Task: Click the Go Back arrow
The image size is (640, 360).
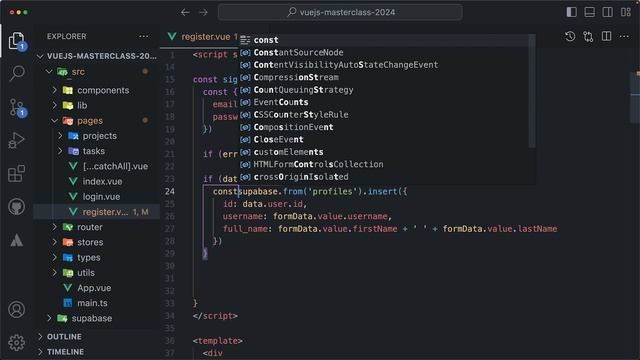Action: (x=185, y=12)
